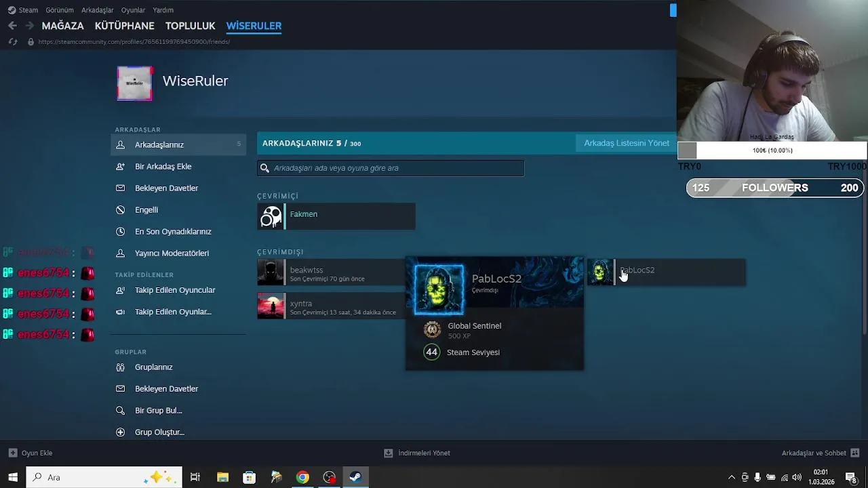This screenshot has width=868, height=488.
Task: Open the Görünüm menu
Action: [x=60, y=10]
